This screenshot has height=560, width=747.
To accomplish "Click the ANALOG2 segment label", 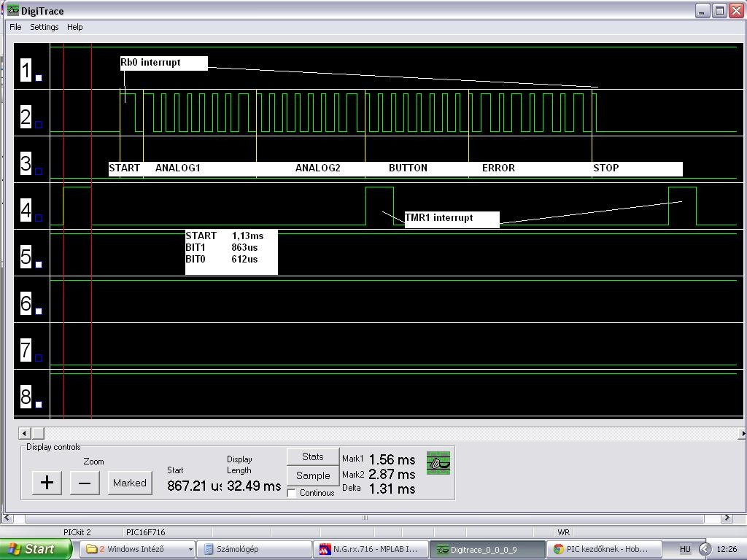I will pos(318,168).
